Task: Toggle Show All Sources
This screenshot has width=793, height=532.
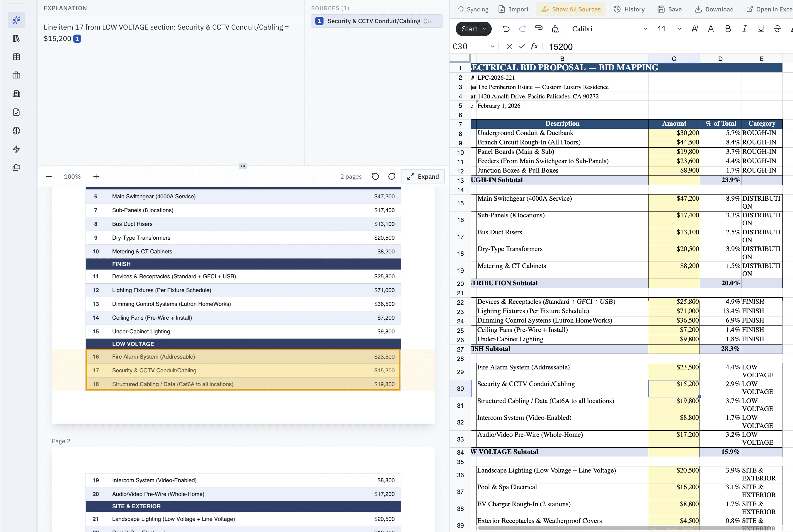Action: (571, 9)
